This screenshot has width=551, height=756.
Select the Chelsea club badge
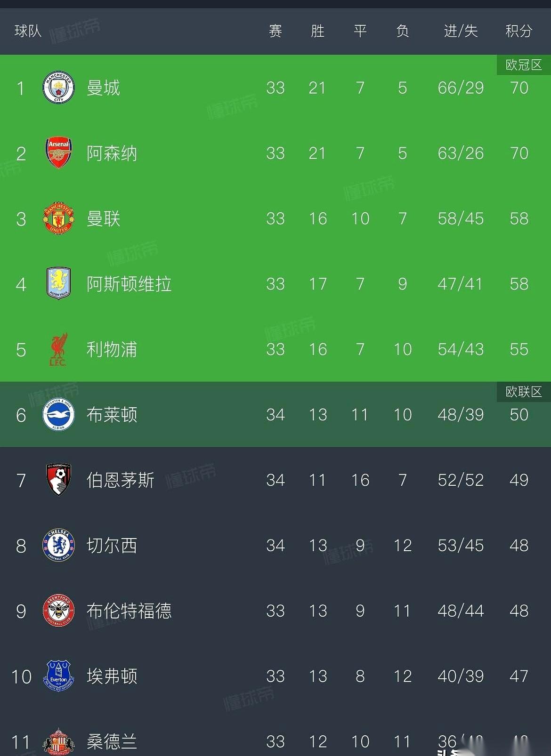point(57,546)
